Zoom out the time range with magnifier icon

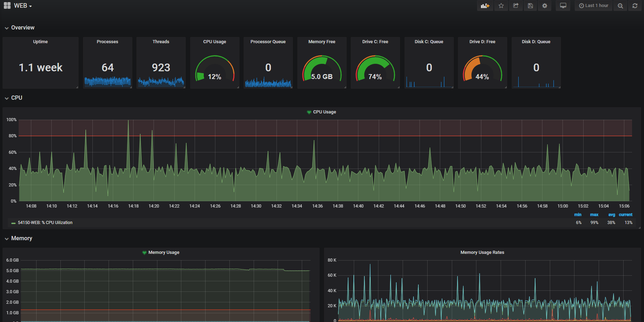click(x=620, y=6)
